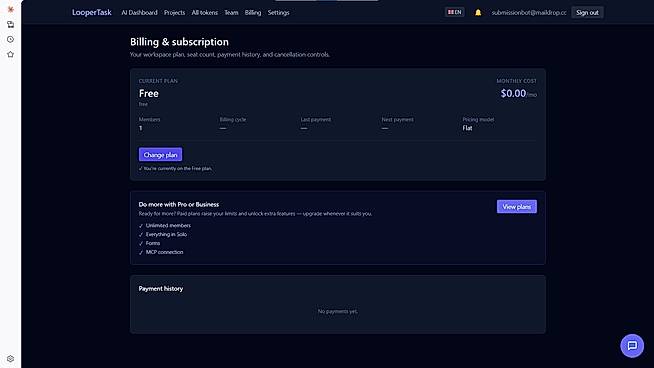This screenshot has width=654, height=368.
Task: Click the star favorites icon in sidebar
Action: [x=10, y=54]
